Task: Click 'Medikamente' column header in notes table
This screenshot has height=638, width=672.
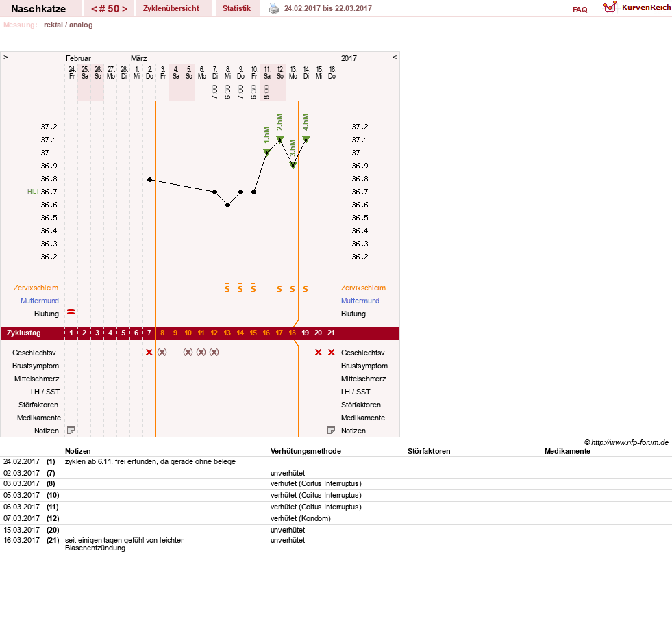Action: tap(567, 451)
